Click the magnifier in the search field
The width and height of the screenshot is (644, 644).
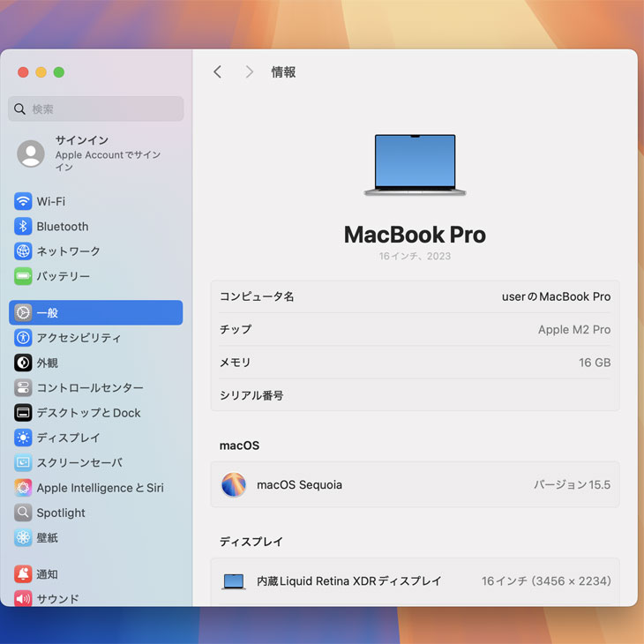click(19, 109)
